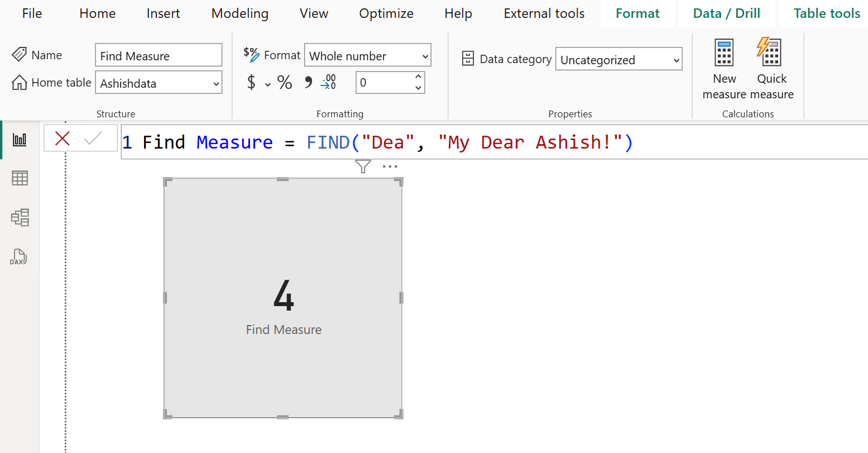This screenshot has width=868, height=453.
Task: Switch to the Data / Drill tab
Action: click(727, 13)
